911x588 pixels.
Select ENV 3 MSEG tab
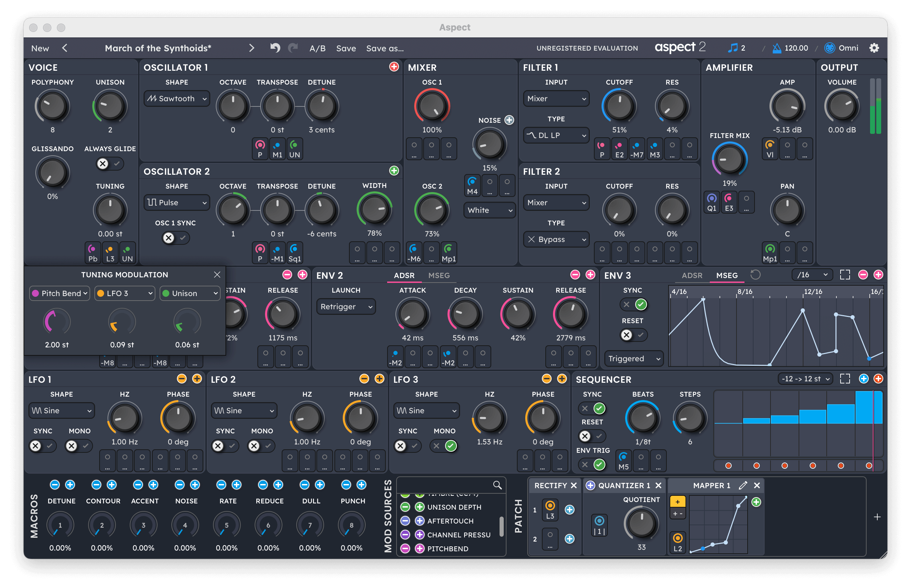(726, 275)
